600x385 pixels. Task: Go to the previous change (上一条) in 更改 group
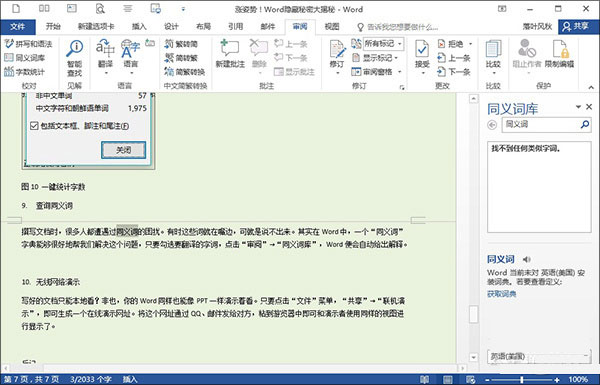pyautogui.click(x=454, y=58)
